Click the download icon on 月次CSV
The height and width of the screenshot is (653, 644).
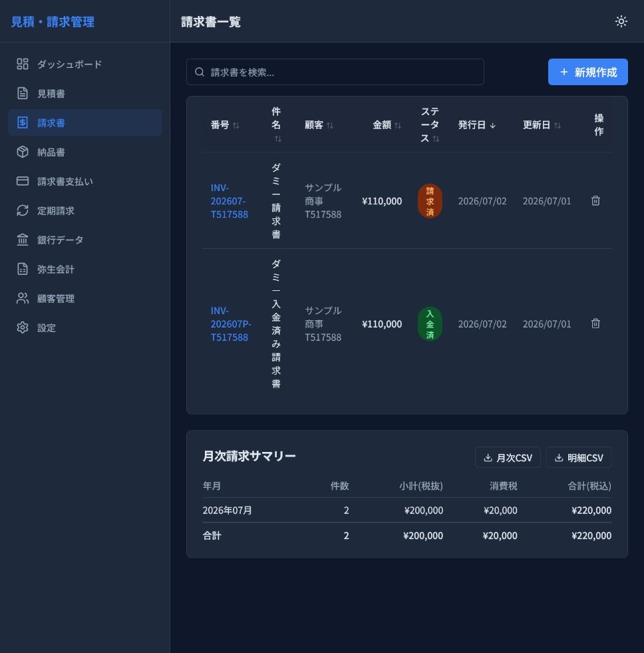(x=488, y=458)
